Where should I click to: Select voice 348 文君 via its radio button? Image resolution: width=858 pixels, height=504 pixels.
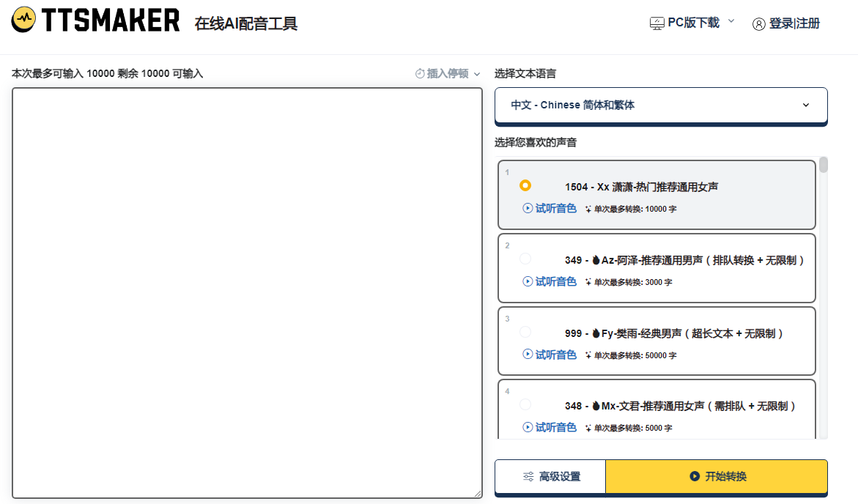coord(525,404)
